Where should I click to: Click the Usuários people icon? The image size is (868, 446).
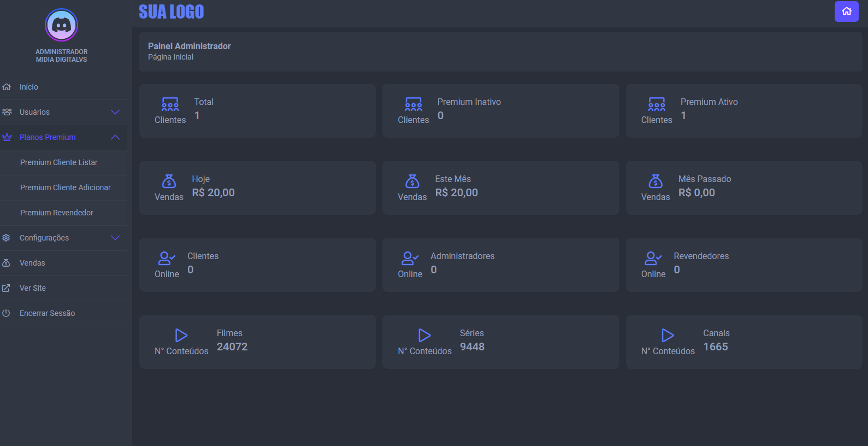click(7, 112)
